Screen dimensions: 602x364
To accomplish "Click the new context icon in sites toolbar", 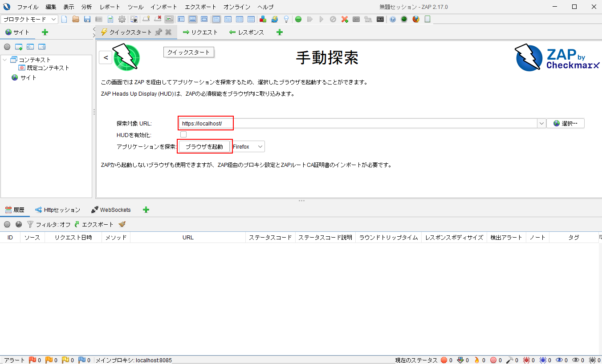I will pos(19,47).
